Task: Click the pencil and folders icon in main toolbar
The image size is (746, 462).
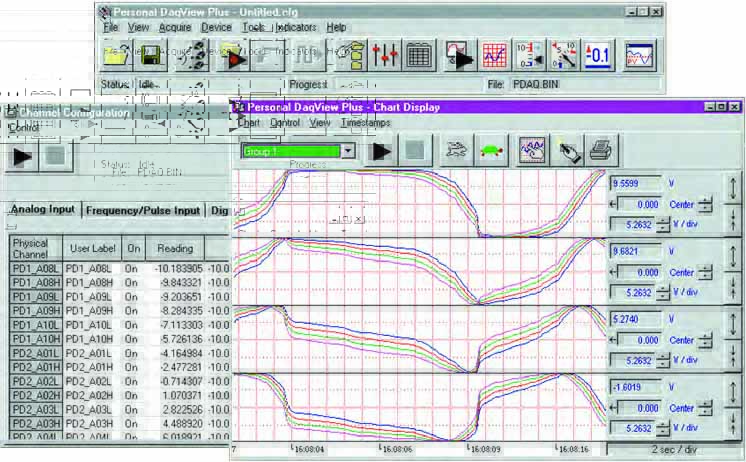Action: click(x=350, y=56)
